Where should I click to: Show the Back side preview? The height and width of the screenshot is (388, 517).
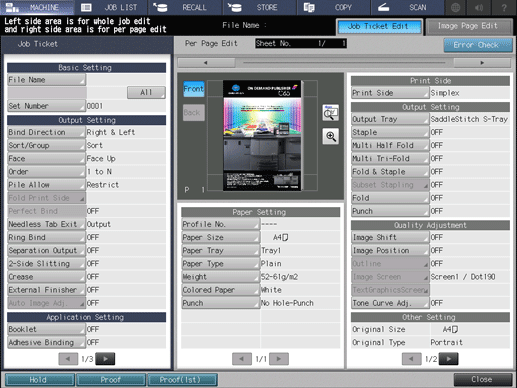194,113
